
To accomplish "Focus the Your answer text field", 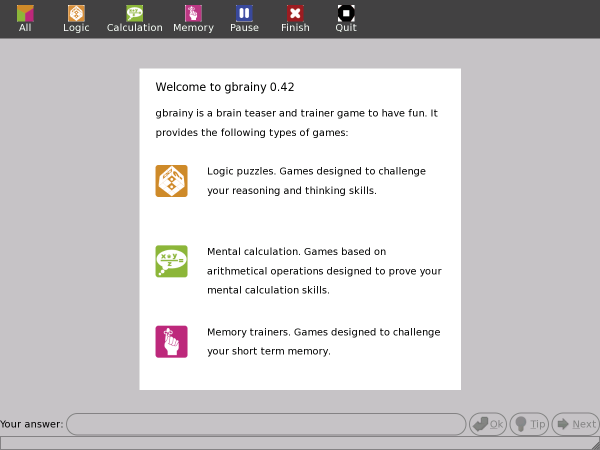I will tap(265, 424).
